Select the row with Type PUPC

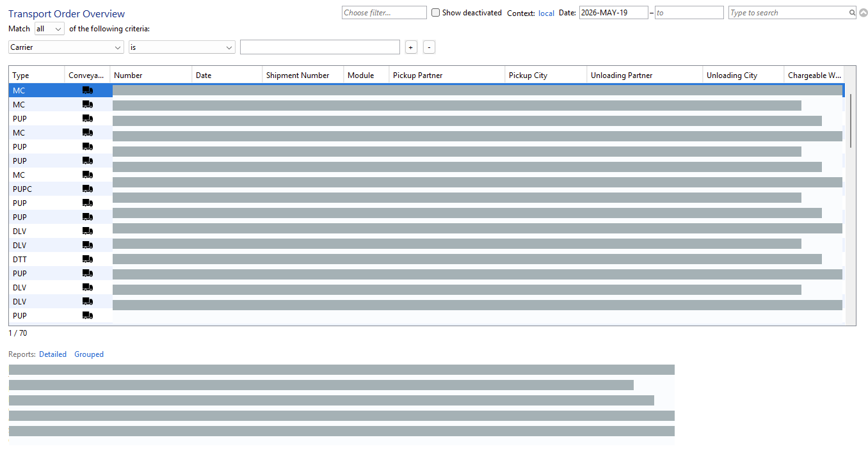[x=427, y=189]
